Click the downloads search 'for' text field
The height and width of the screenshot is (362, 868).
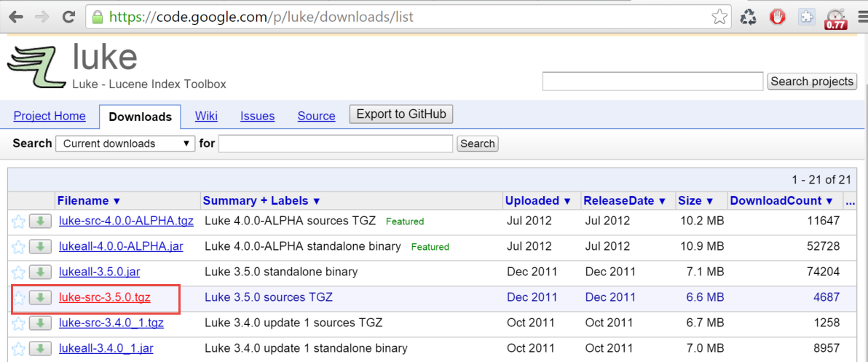click(x=336, y=144)
